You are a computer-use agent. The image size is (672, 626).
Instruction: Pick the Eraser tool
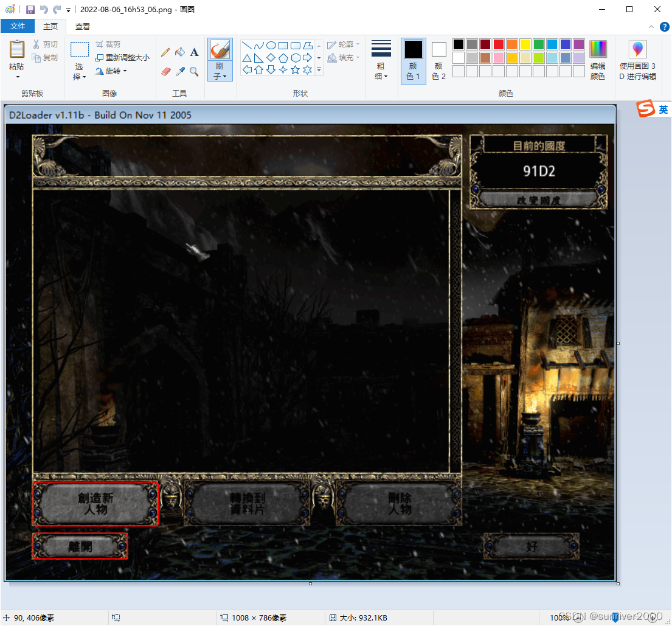[x=166, y=71]
